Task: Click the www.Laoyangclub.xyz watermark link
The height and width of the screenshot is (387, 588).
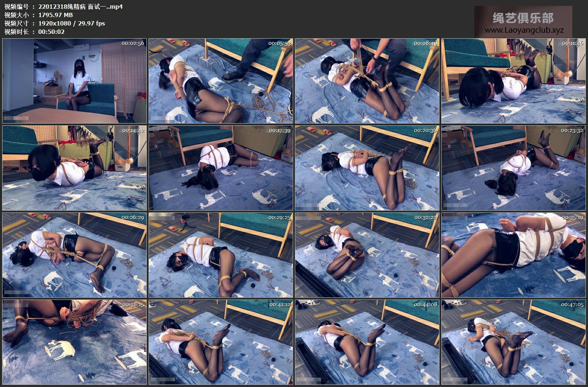Action: (524, 30)
